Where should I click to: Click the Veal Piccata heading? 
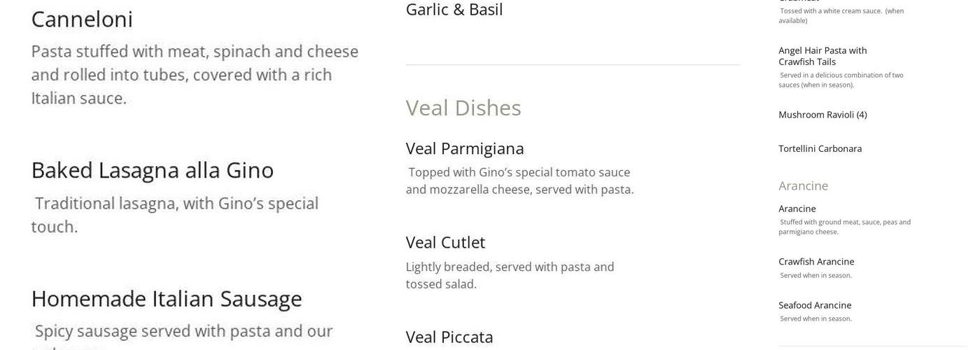[449, 337]
